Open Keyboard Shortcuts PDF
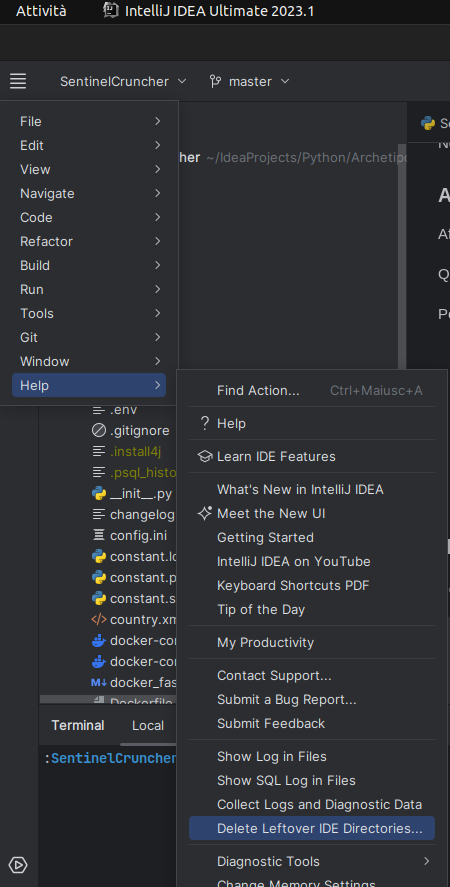Image resolution: width=450 pixels, height=887 pixels. [312, 585]
